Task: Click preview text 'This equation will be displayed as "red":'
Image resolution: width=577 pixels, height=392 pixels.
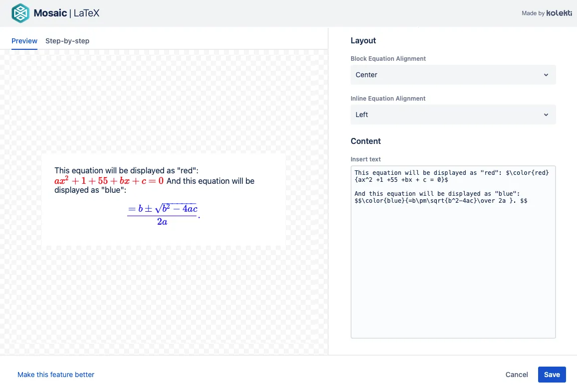Action: 126,170
